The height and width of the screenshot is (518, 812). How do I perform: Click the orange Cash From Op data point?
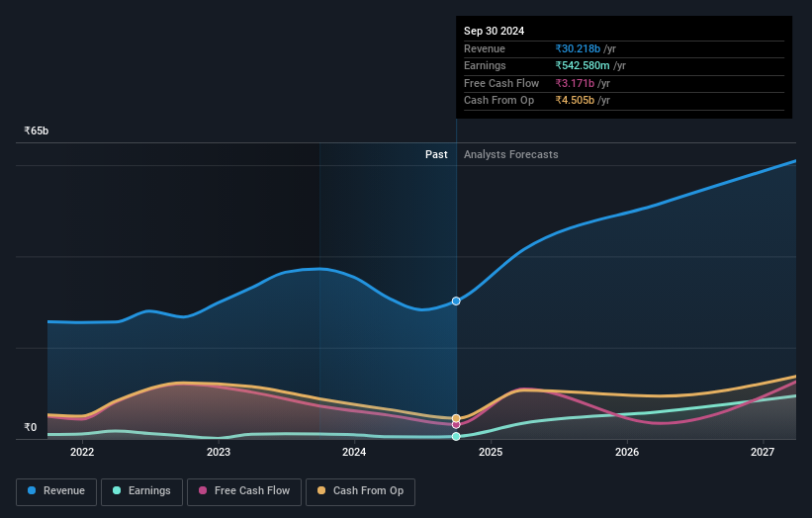(456, 418)
